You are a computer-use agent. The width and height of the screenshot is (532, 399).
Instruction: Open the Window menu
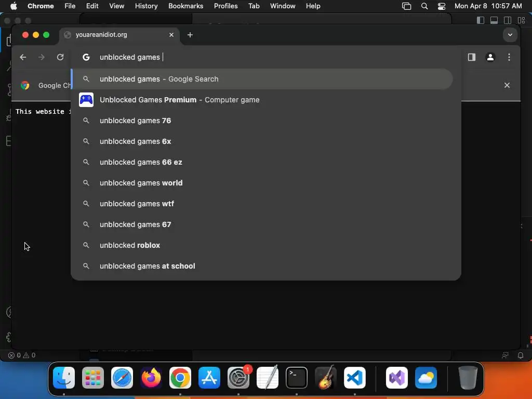[x=283, y=6]
